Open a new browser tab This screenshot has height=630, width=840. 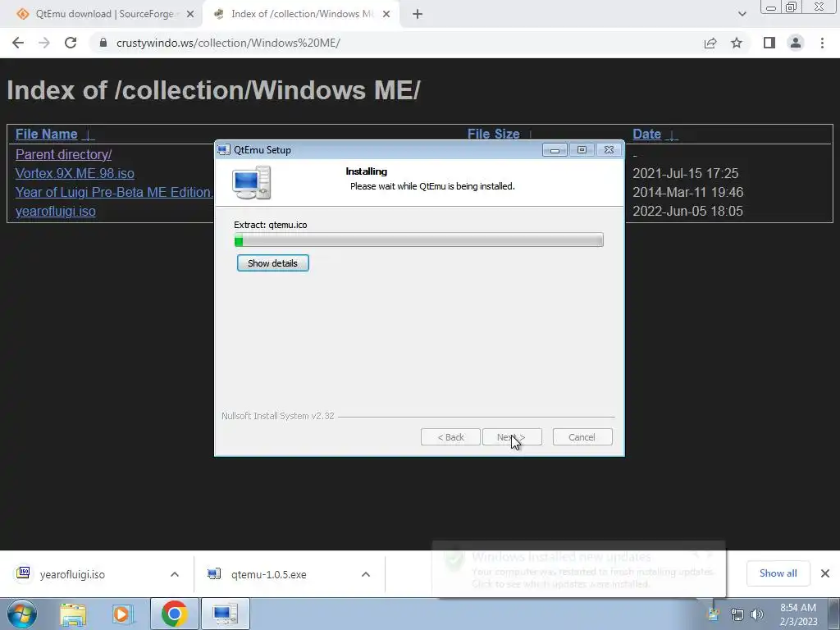pyautogui.click(x=418, y=15)
